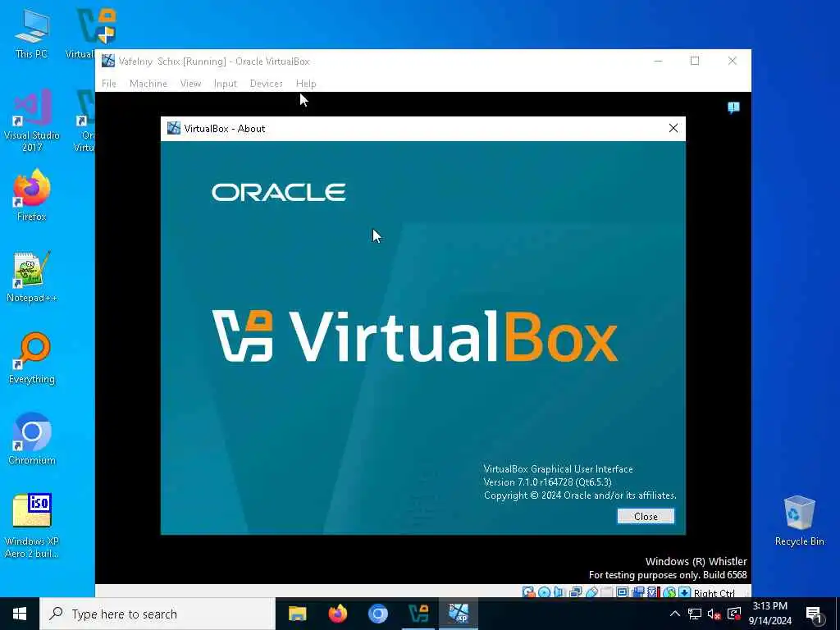Click the virtualization features indicator in the status bar
The image size is (840, 630).
[x=653, y=592]
